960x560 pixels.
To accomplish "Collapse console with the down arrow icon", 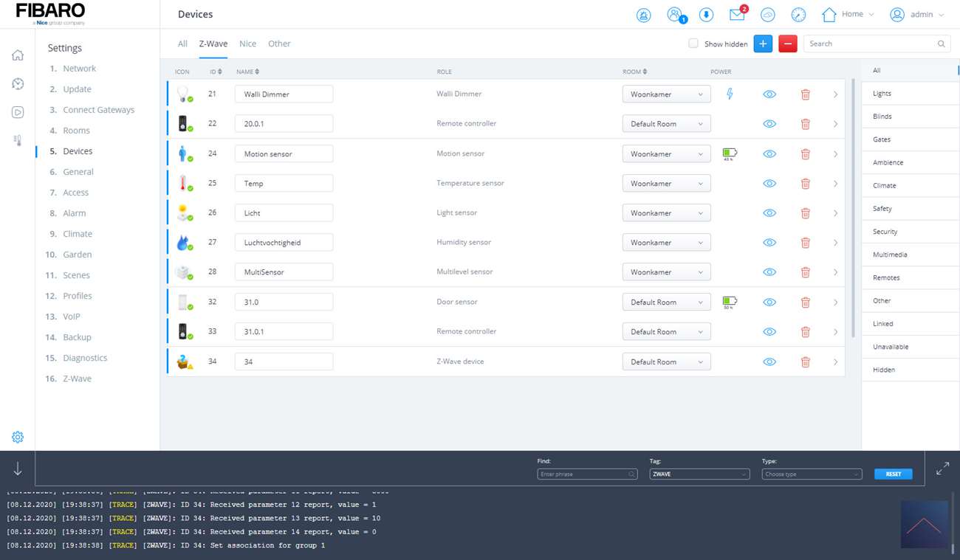I will pos(18,469).
